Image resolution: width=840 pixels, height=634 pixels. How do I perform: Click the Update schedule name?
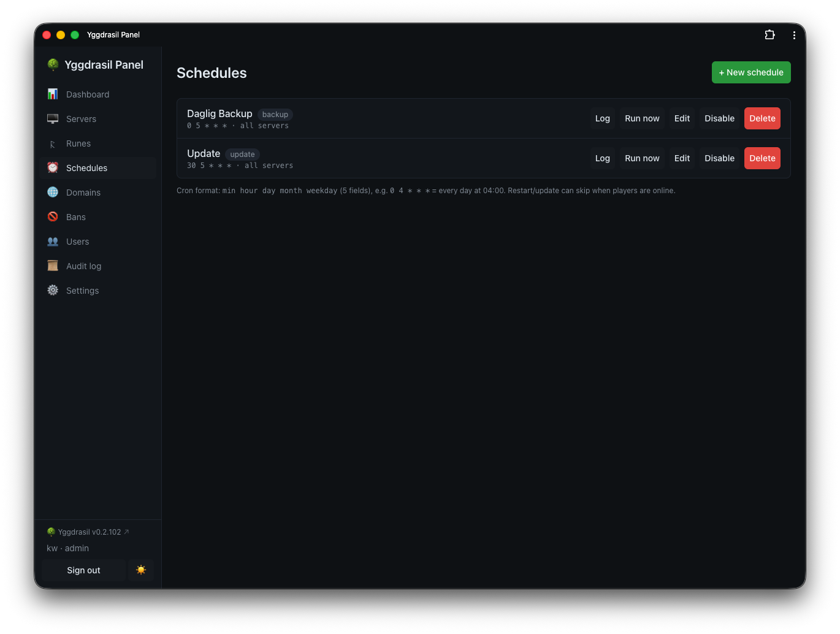tap(204, 153)
